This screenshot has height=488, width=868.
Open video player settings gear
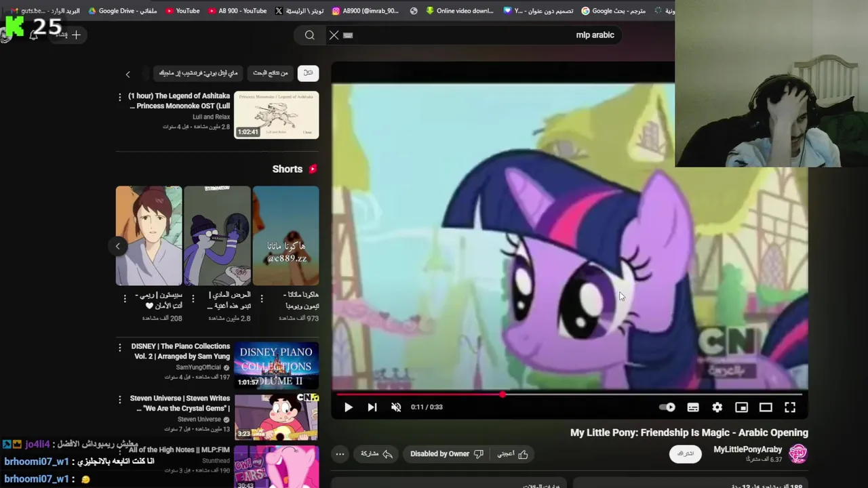[717, 407]
